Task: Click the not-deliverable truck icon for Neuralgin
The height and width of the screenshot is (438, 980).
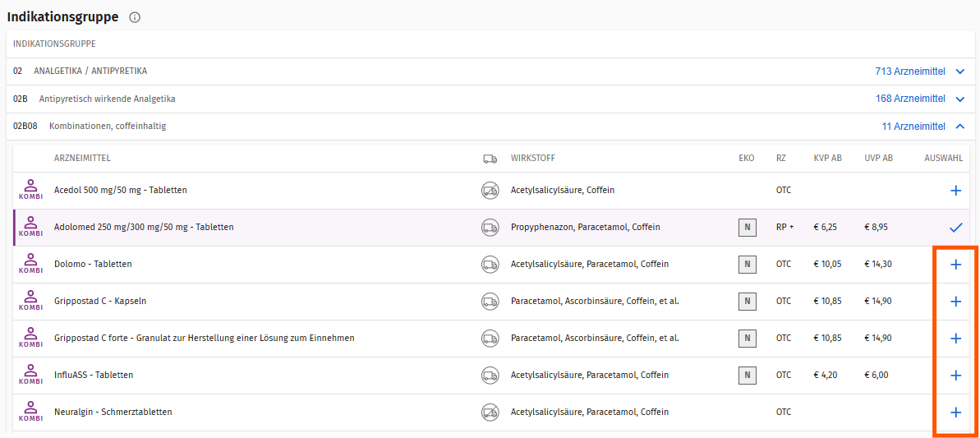Action: 490,411
